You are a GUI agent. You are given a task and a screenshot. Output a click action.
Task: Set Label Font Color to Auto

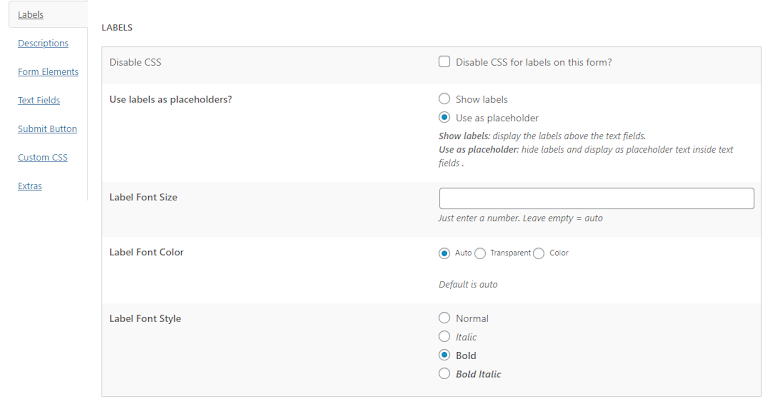[445, 253]
